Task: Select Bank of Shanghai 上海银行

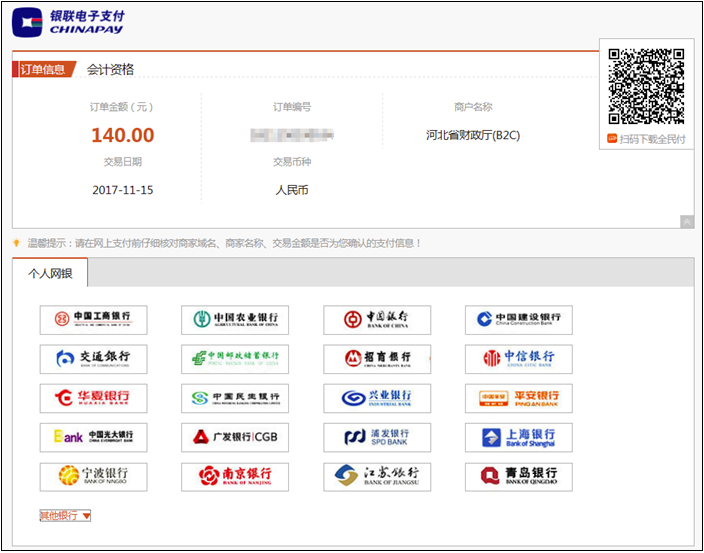Action: pyautogui.click(x=518, y=437)
